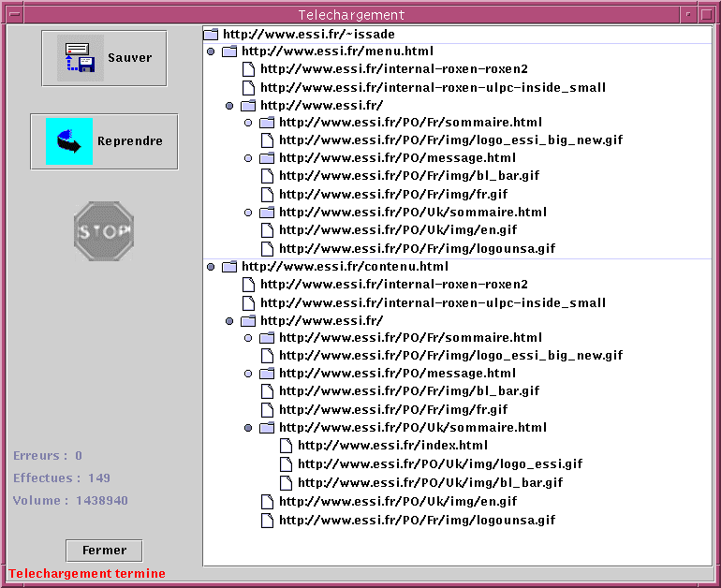Click the Sauver floppy disk icon
The width and height of the screenshot is (721, 588).
[80, 58]
